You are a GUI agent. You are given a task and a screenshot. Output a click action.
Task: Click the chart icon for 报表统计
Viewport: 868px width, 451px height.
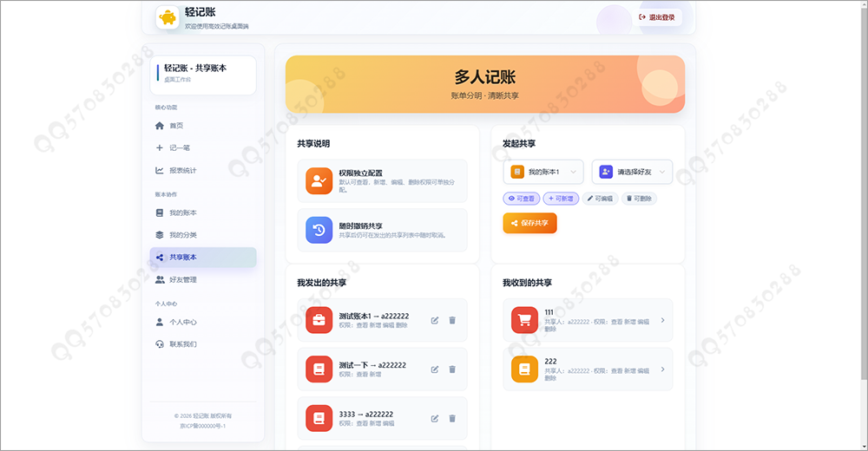tap(160, 171)
